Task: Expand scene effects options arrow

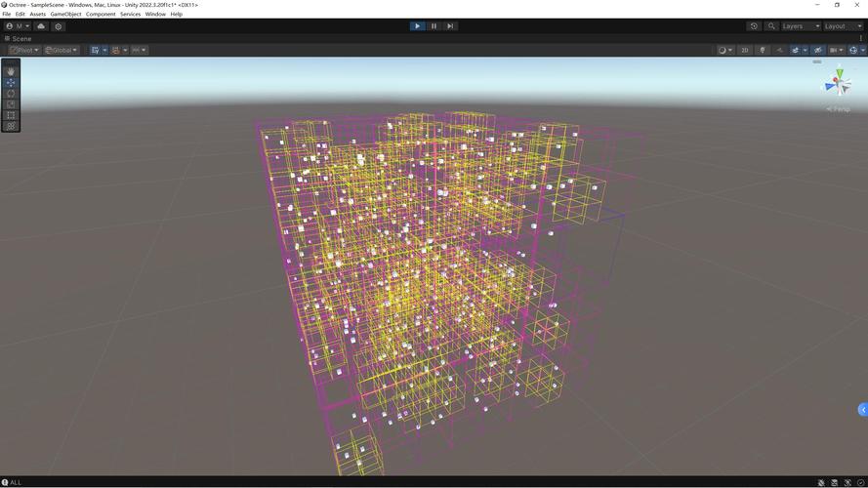Action: point(805,50)
